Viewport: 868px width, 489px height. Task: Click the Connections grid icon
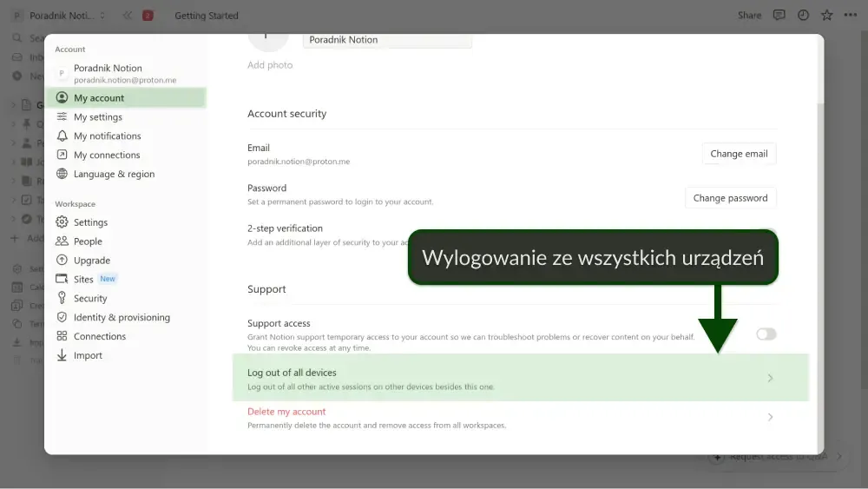pos(62,336)
